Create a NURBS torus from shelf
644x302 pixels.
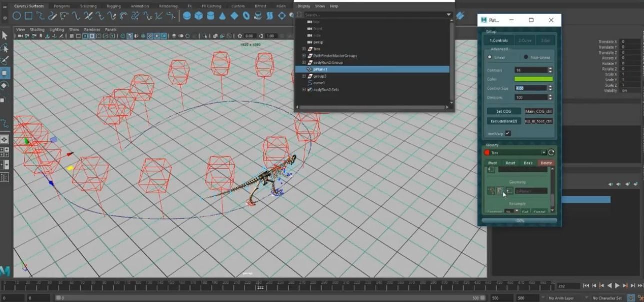[246, 16]
